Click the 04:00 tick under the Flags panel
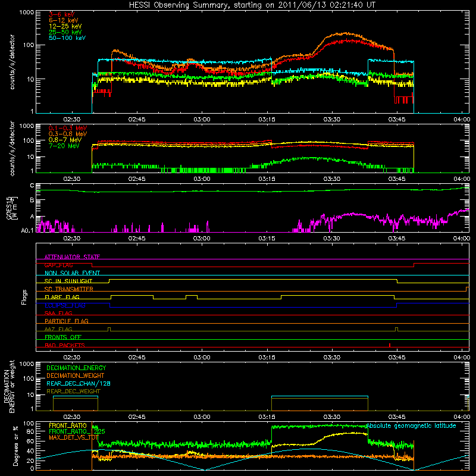The height and width of the screenshot is (476, 476). (x=462, y=358)
